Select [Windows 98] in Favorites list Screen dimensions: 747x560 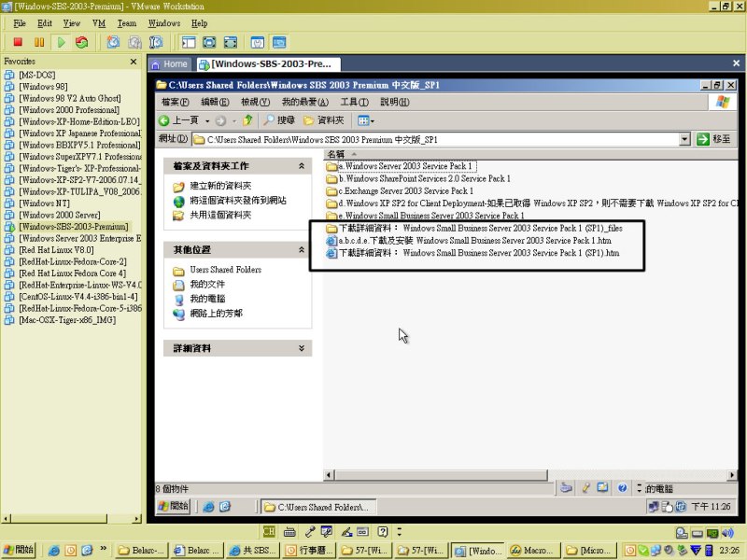(x=43, y=87)
